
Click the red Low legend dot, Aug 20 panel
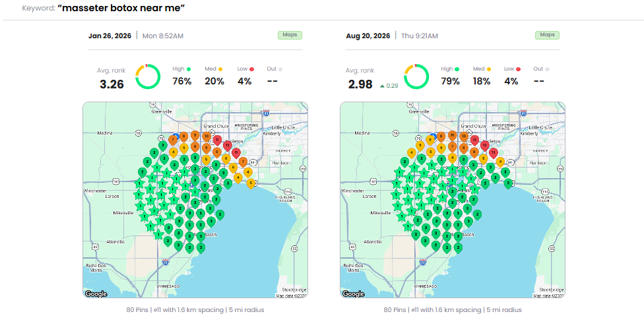[x=519, y=69]
